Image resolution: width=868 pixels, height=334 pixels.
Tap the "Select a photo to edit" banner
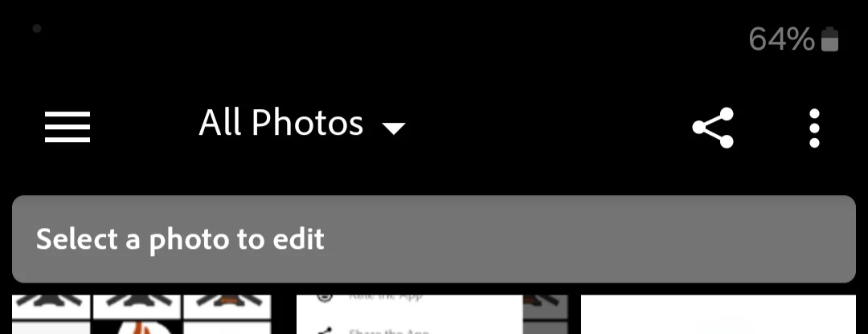pos(434,239)
